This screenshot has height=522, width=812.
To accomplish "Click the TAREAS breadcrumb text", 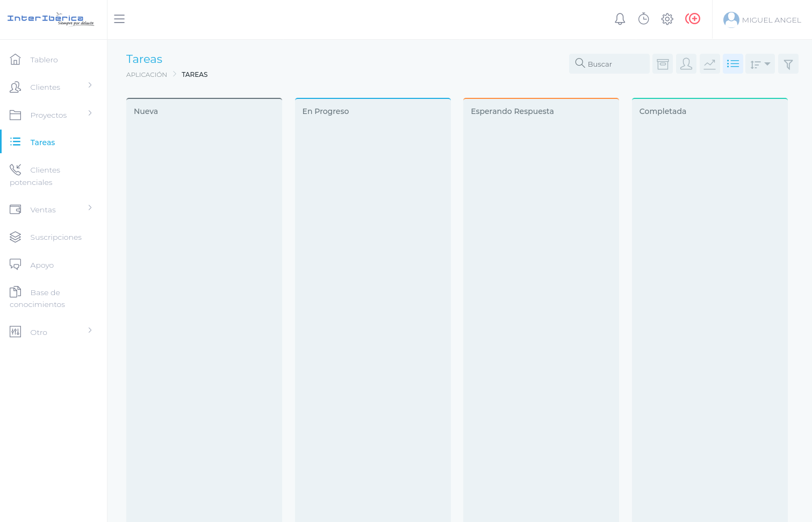I will pyautogui.click(x=195, y=75).
